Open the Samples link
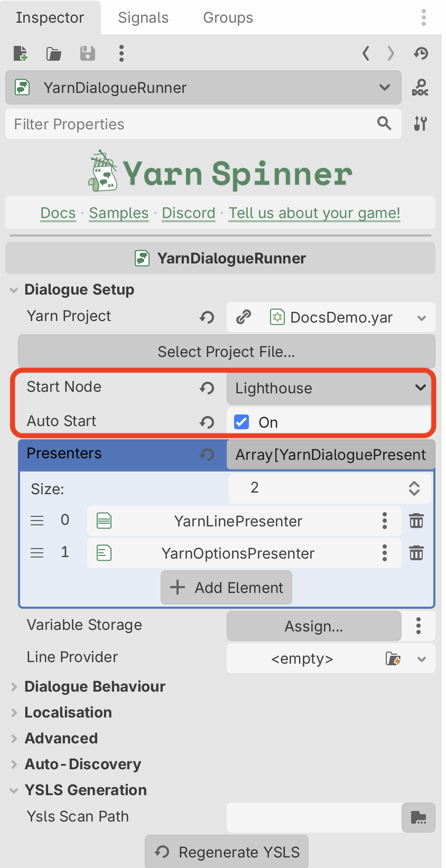This screenshot has width=446, height=868. [x=118, y=213]
